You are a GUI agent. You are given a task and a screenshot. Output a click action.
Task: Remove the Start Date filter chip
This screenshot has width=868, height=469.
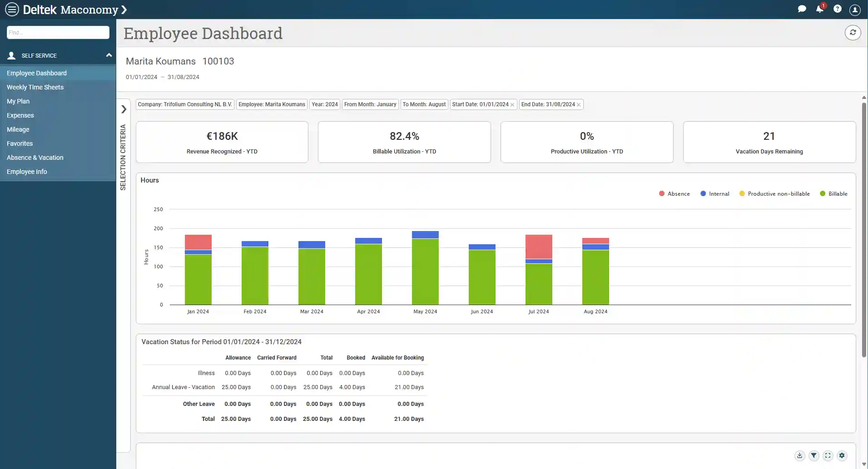[512, 105]
